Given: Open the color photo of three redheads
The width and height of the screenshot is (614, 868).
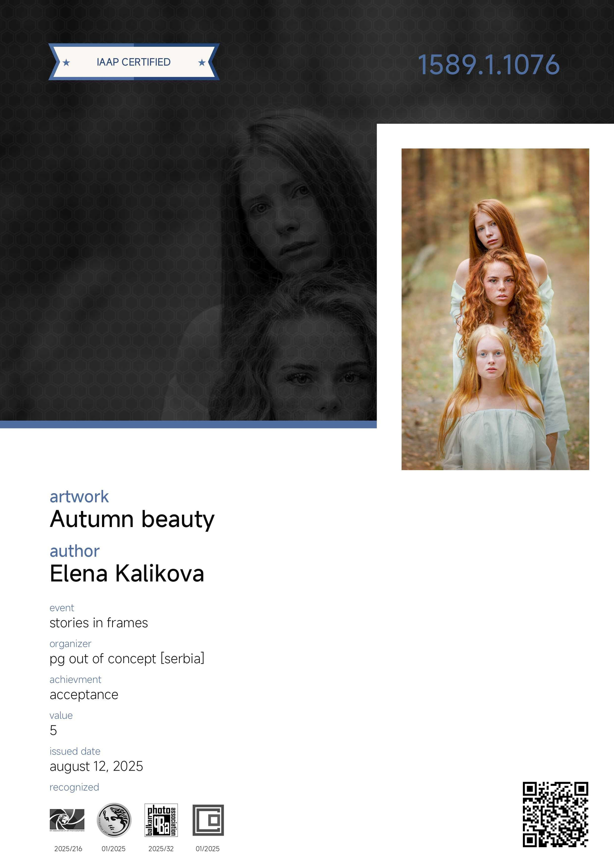Looking at the screenshot, I should [x=495, y=309].
